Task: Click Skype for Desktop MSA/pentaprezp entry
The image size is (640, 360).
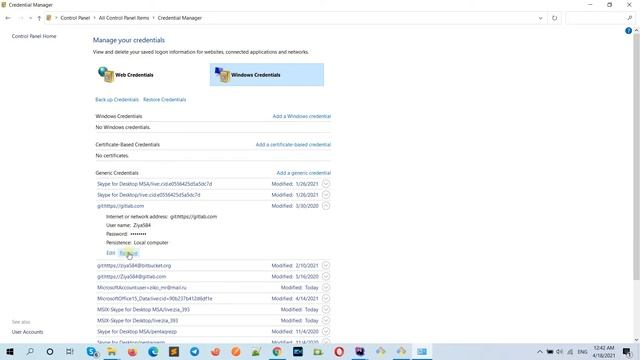Action: tap(137, 332)
